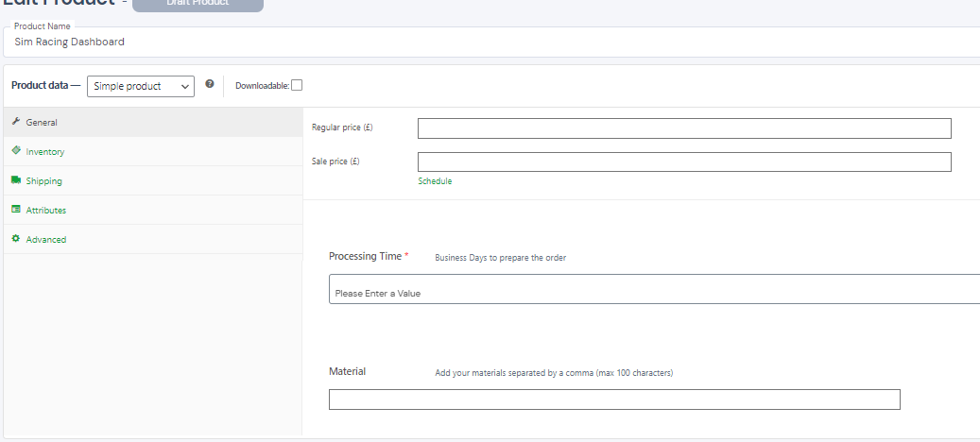Viewport: 980px width, 442px height.
Task: Click the Advanced gear icon
Action: click(16, 239)
